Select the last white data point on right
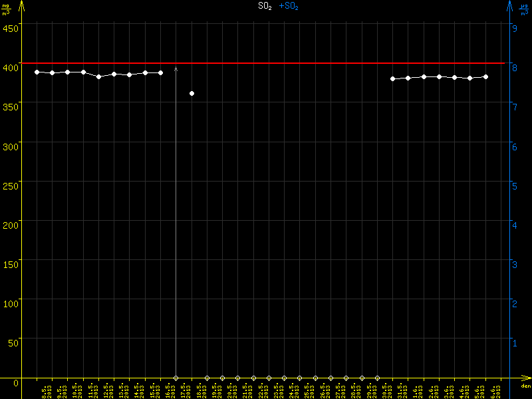Screen dimensions: 532x399 pyautogui.click(x=485, y=77)
